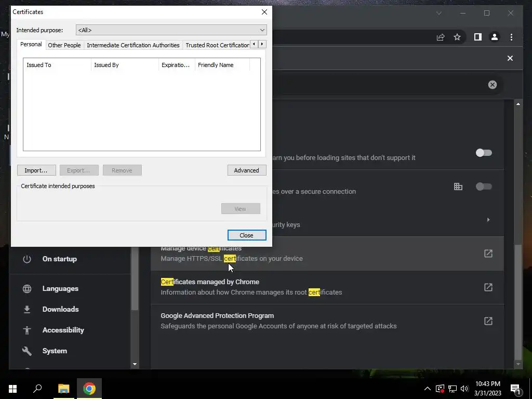Click the Export... button
This screenshot has width=532, height=399.
[79, 170]
